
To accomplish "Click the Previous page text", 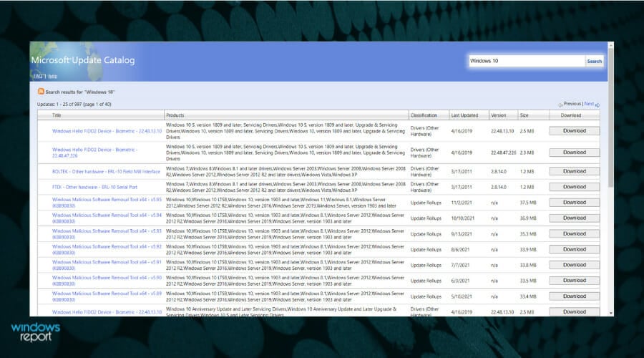I will click(572, 104).
